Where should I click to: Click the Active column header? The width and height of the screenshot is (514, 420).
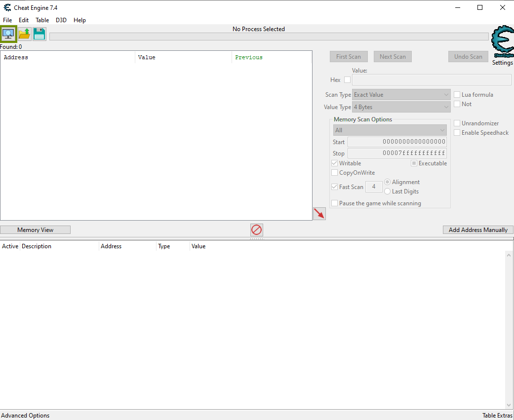pyautogui.click(x=10, y=246)
